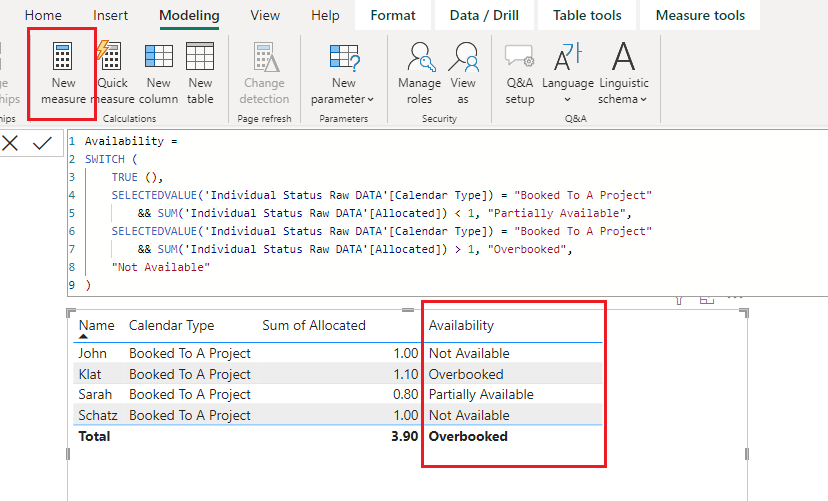Click the Total 3.90 value
828x501 pixels.
404,437
